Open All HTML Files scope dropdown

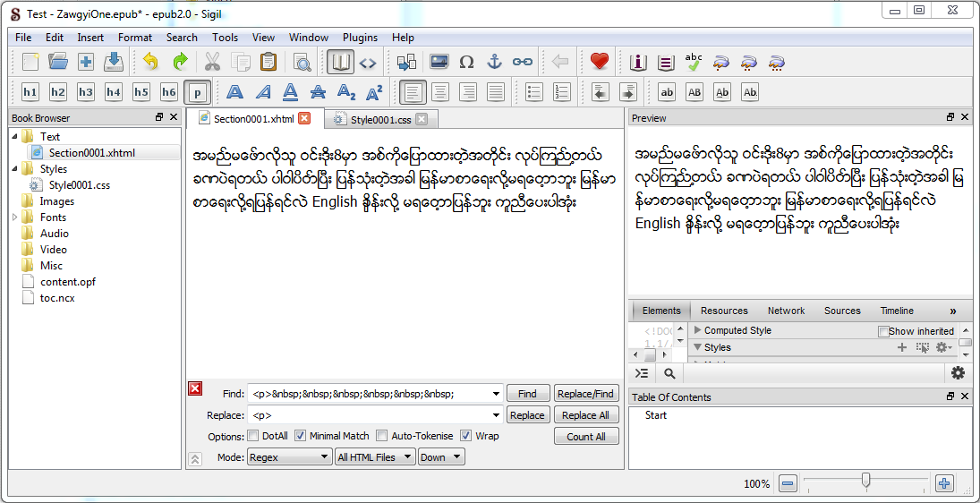(x=375, y=457)
